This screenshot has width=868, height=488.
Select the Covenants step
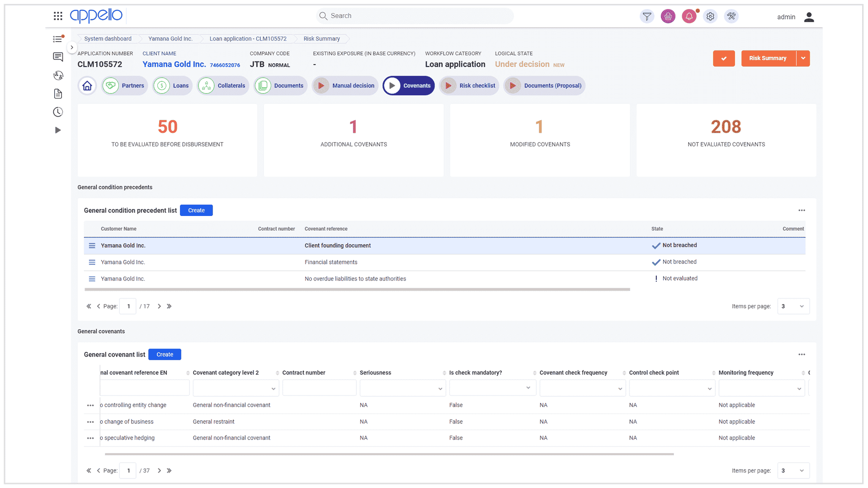[409, 86]
